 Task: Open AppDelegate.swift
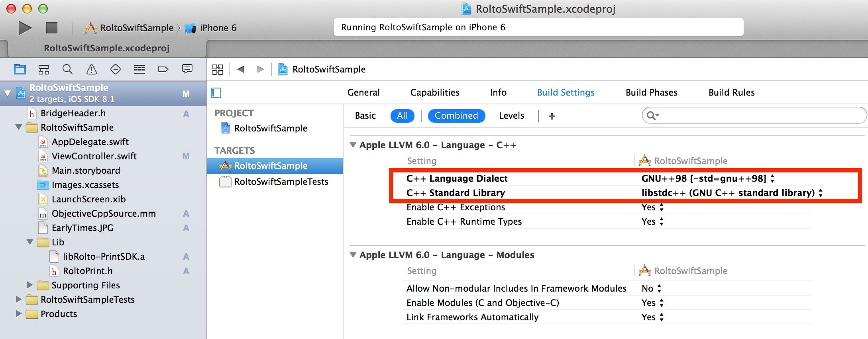(90, 142)
